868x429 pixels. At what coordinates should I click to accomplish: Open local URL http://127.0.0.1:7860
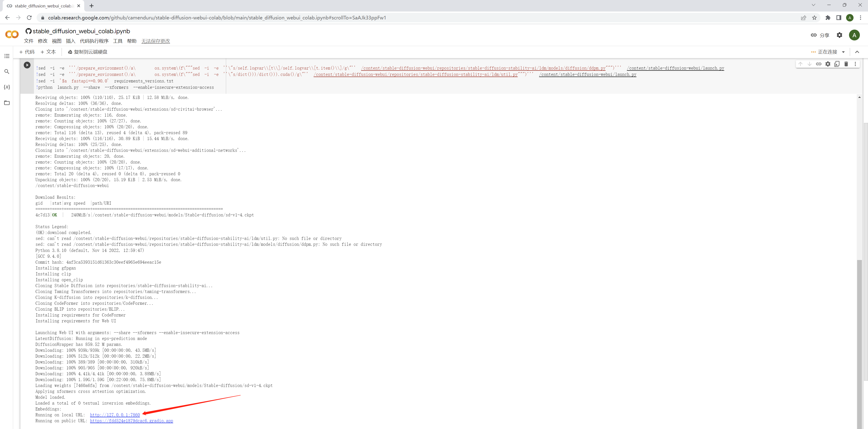point(115,415)
